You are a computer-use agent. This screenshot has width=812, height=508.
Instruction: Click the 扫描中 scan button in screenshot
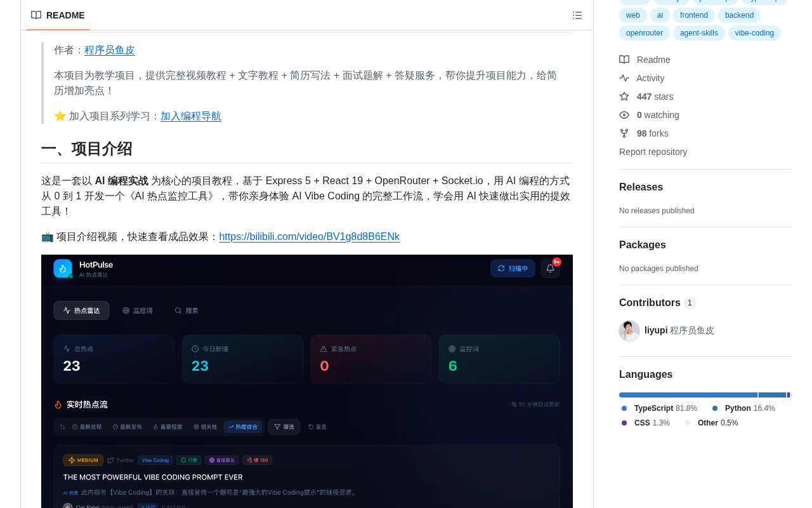tap(513, 269)
